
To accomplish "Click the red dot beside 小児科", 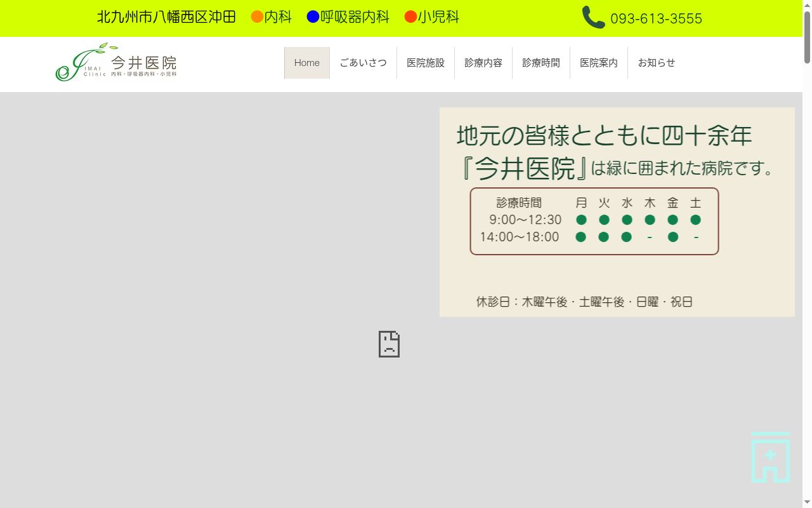I will click(410, 17).
